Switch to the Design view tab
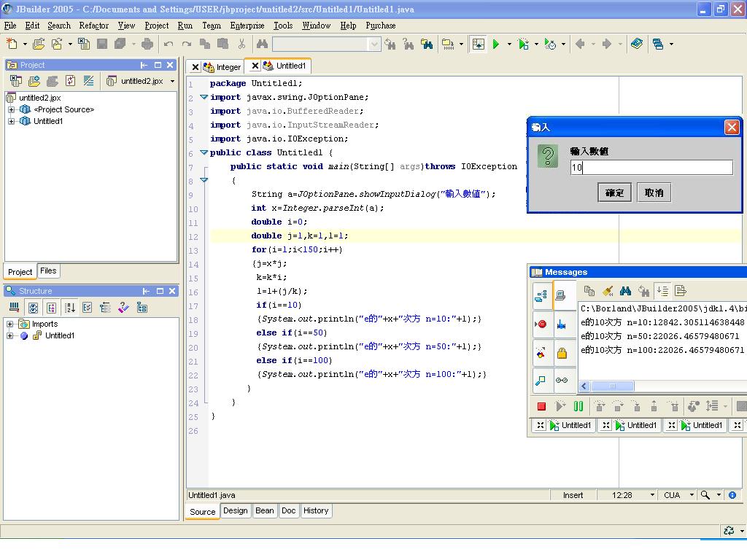The width and height of the screenshot is (747, 560). coord(236,510)
